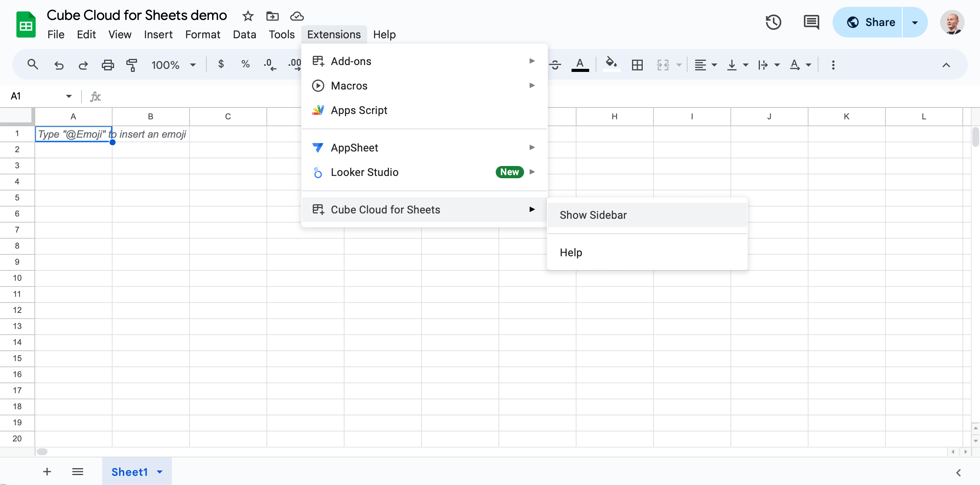Viewport: 980px width, 485px height.
Task: Expand the Share options dropdown arrow
Action: pyautogui.click(x=915, y=22)
